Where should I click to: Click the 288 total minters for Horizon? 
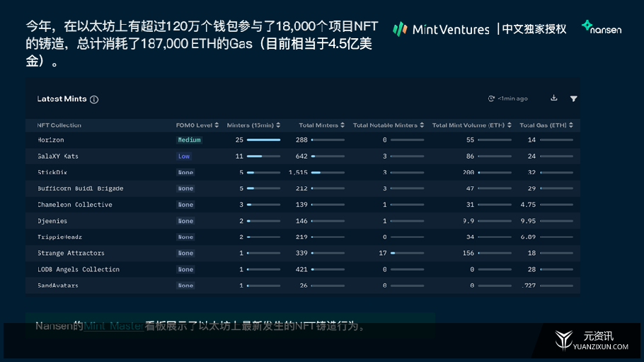point(301,140)
